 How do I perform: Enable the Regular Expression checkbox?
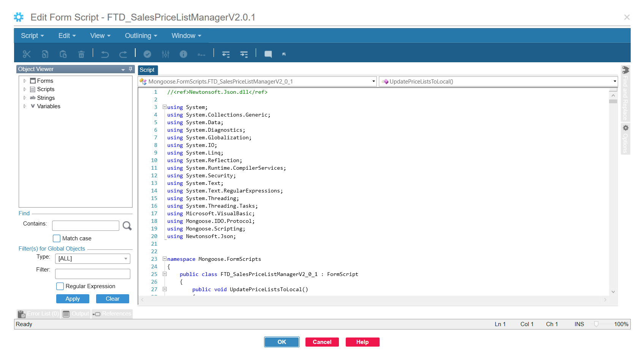pyautogui.click(x=60, y=286)
